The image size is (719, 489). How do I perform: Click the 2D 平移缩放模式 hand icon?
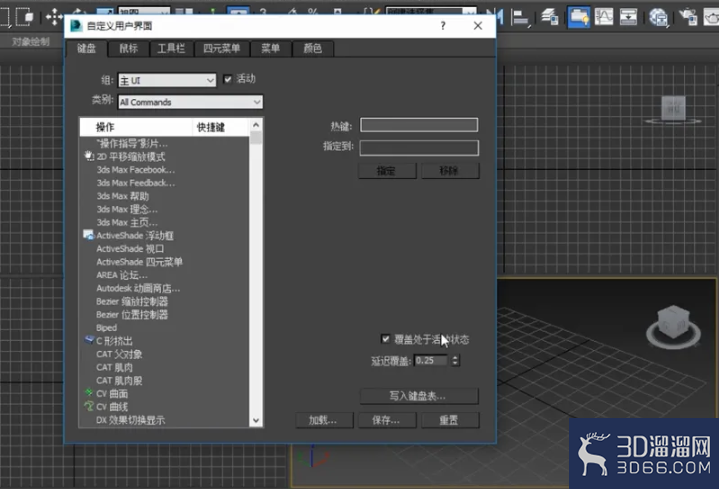(x=89, y=156)
